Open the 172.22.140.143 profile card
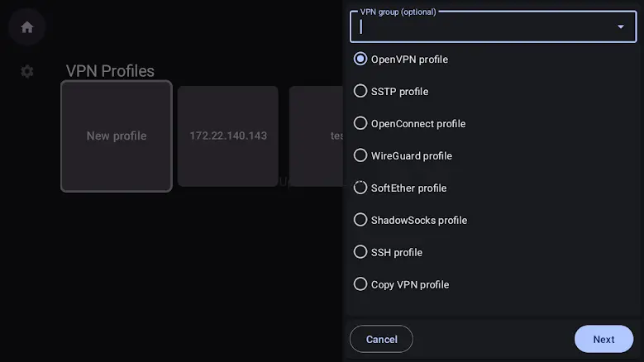Image resolution: width=644 pixels, height=362 pixels. [x=228, y=136]
